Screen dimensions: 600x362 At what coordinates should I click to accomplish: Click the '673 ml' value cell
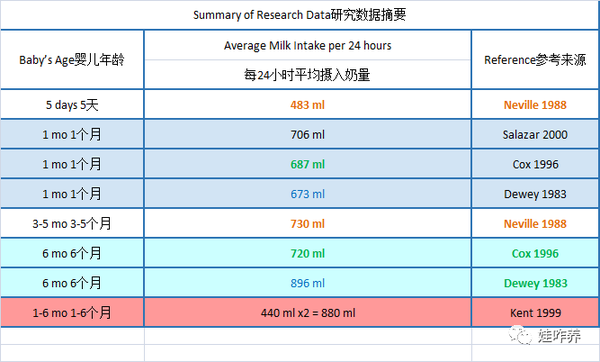click(308, 194)
